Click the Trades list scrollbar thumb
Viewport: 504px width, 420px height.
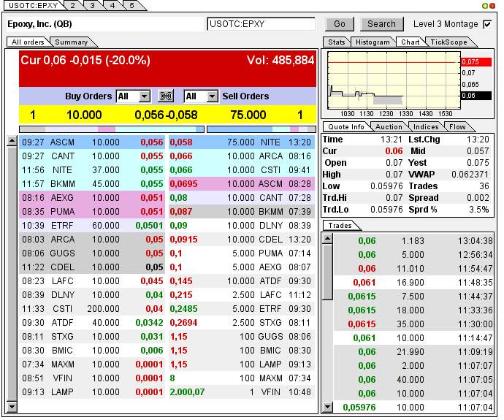(327, 272)
